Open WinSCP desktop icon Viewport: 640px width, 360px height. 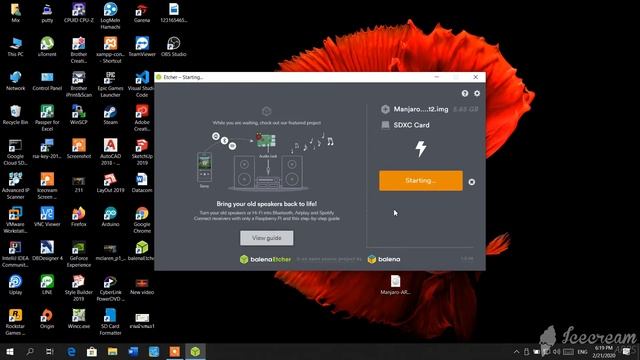tap(79, 115)
